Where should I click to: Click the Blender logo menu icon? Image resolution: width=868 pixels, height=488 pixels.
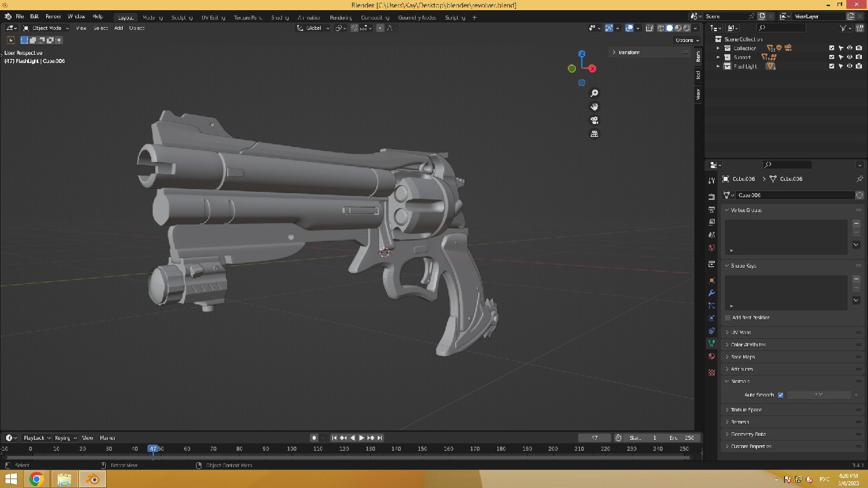point(8,16)
